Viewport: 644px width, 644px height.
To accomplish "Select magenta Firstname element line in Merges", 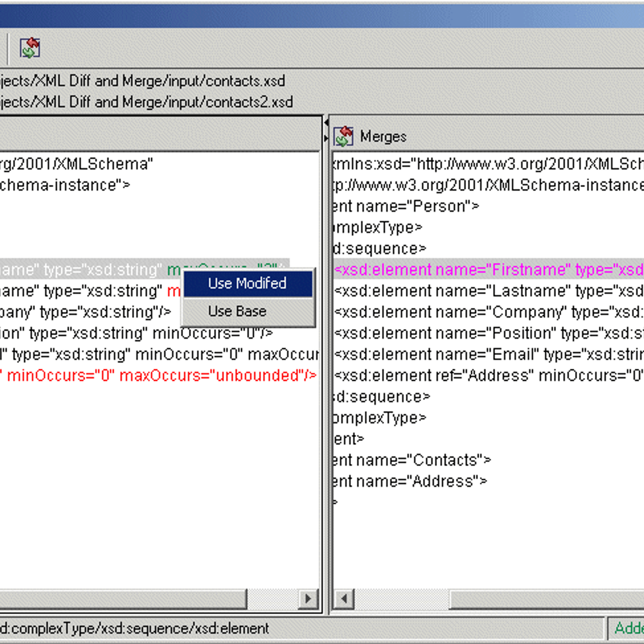I will (489, 269).
